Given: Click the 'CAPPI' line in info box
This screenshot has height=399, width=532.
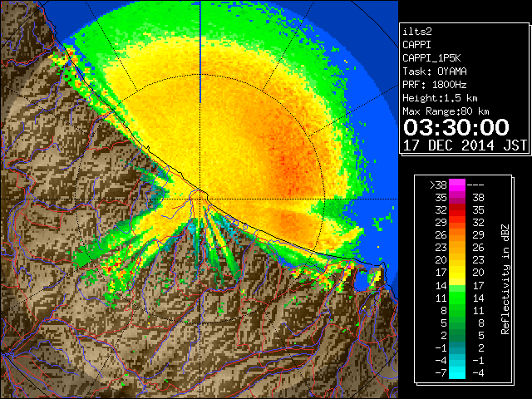Looking at the screenshot, I should tap(416, 45).
